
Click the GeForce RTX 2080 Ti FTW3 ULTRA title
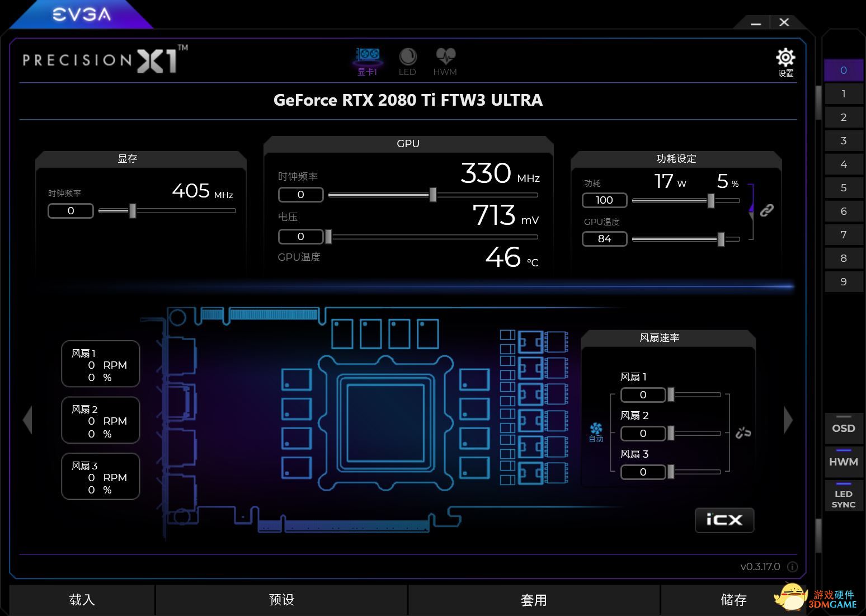[408, 100]
